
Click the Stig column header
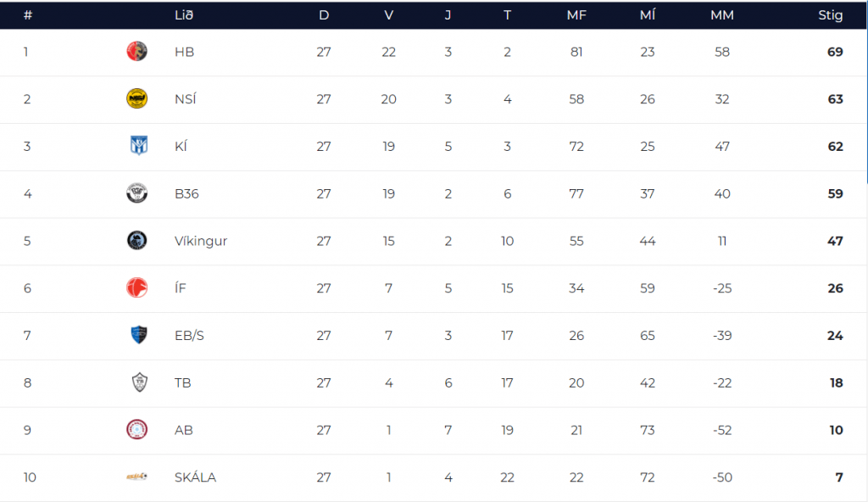pyautogui.click(x=830, y=15)
